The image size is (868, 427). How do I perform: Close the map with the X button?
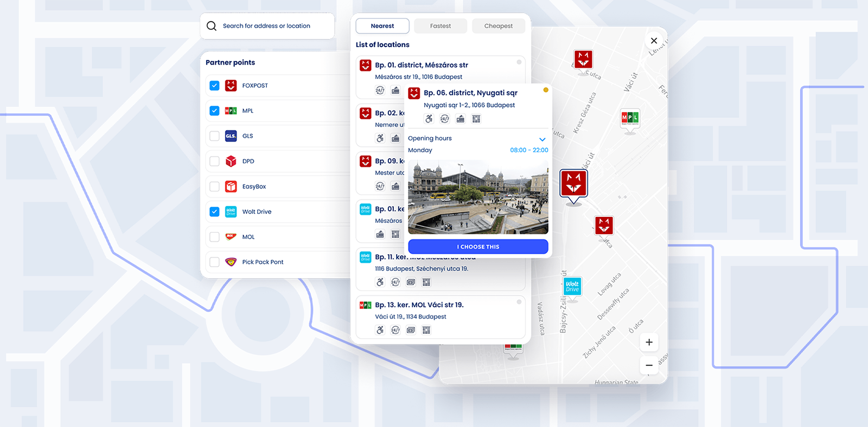pyautogui.click(x=654, y=41)
